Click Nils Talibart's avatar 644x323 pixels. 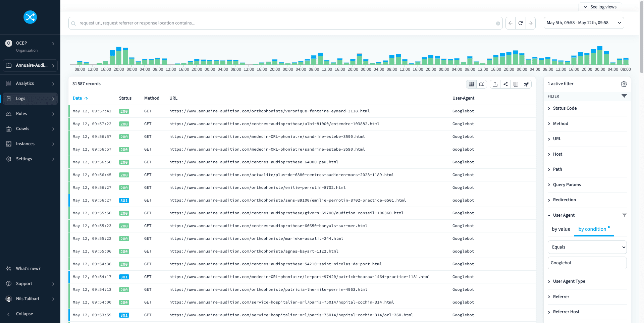[x=9, y=299]
